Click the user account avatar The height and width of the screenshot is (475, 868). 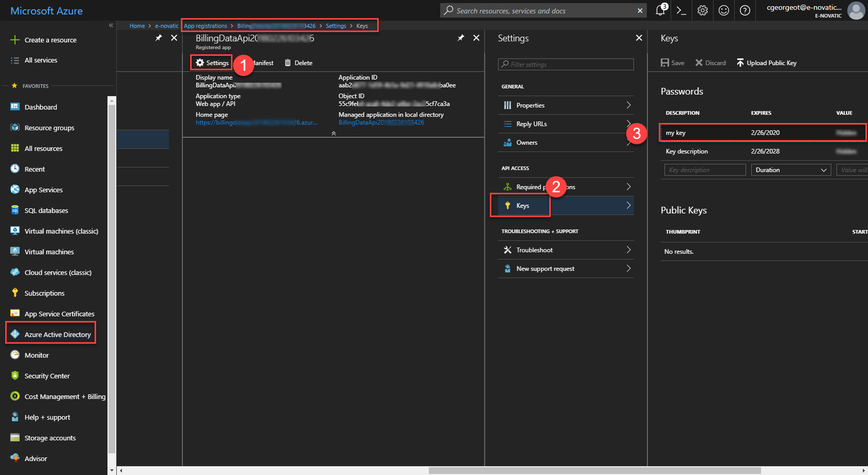[856, 10]
